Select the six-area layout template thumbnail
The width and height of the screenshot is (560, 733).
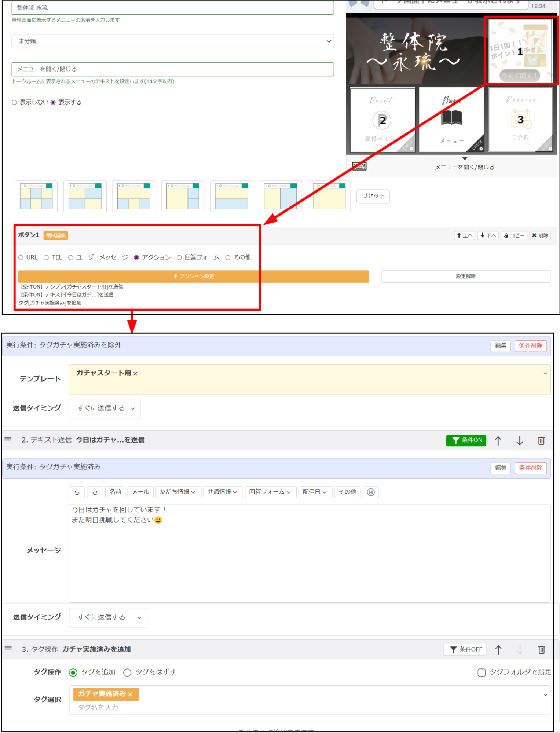point(36,196)
